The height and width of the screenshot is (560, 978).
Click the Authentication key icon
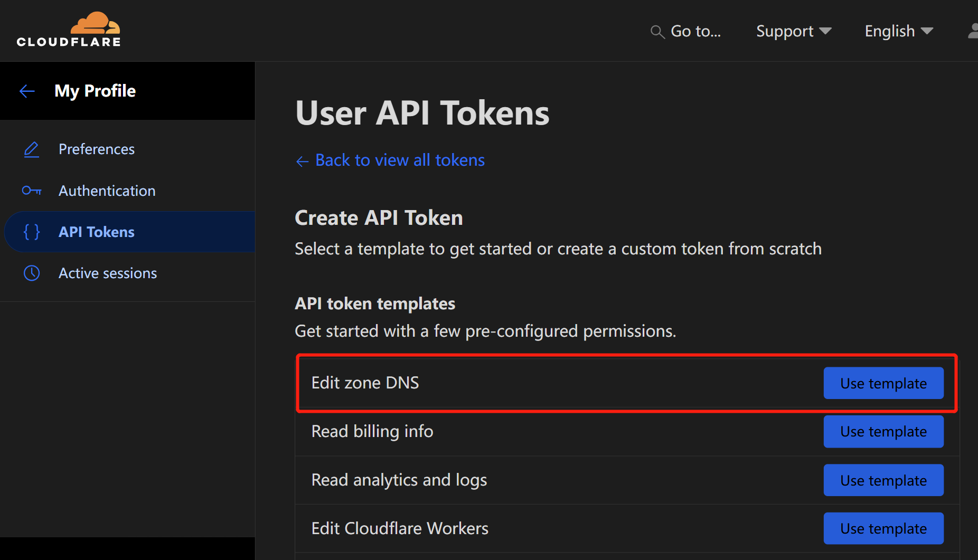32,191
